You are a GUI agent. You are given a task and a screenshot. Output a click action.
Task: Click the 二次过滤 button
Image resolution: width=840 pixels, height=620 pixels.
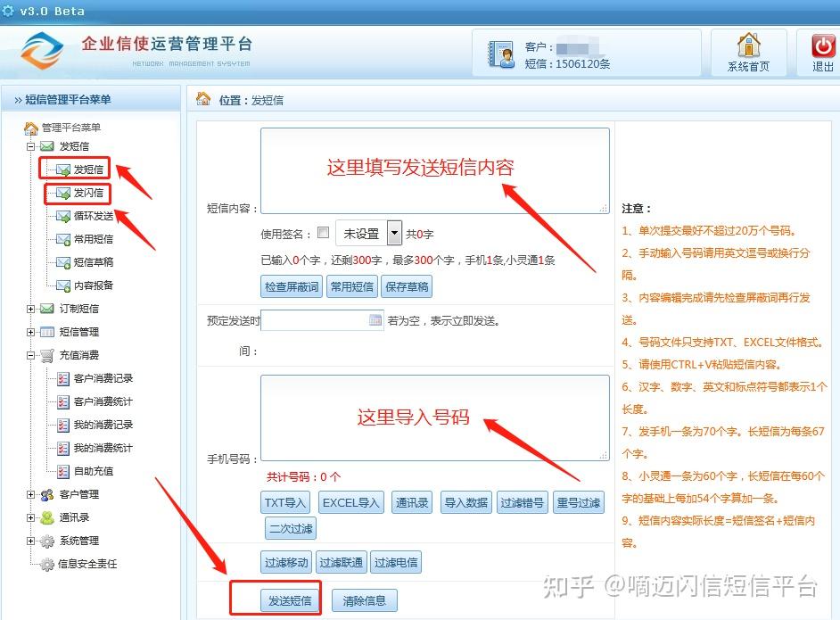click(291, 528)
